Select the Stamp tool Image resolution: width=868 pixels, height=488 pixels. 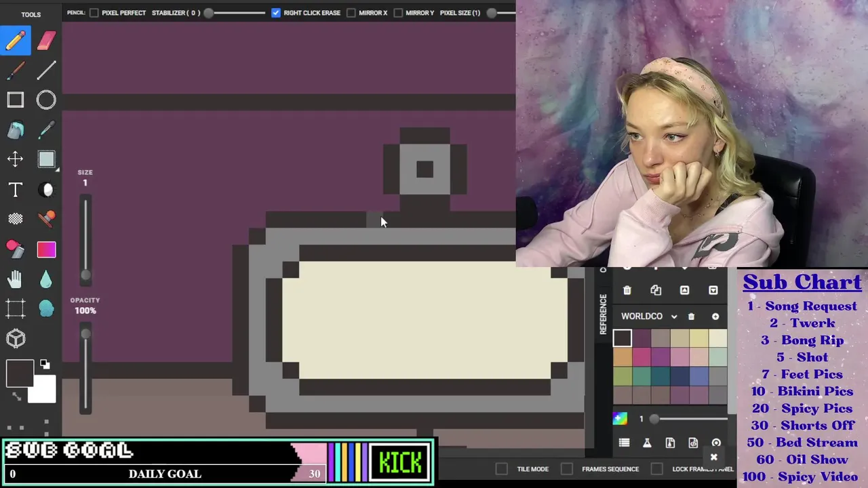point(46,219)
